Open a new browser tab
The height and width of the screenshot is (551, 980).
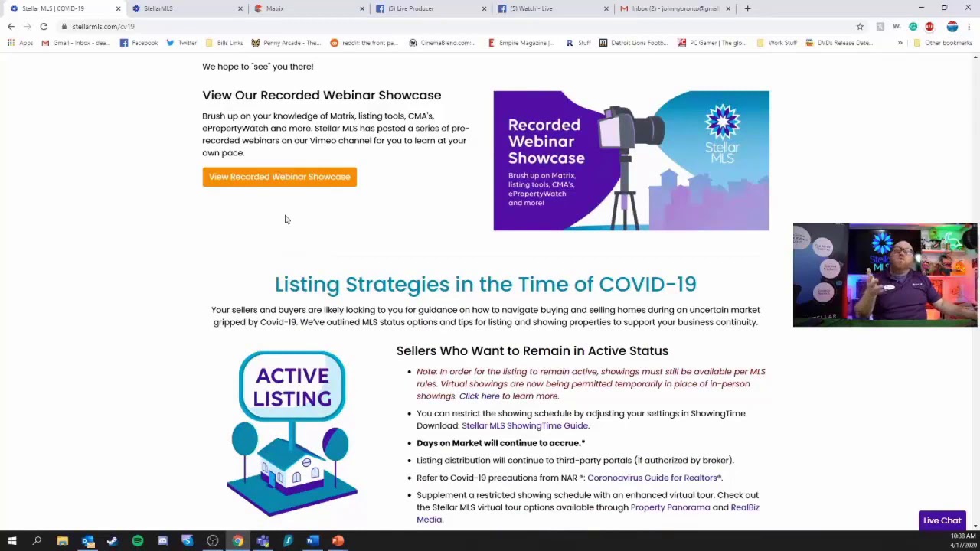point(747,8)
